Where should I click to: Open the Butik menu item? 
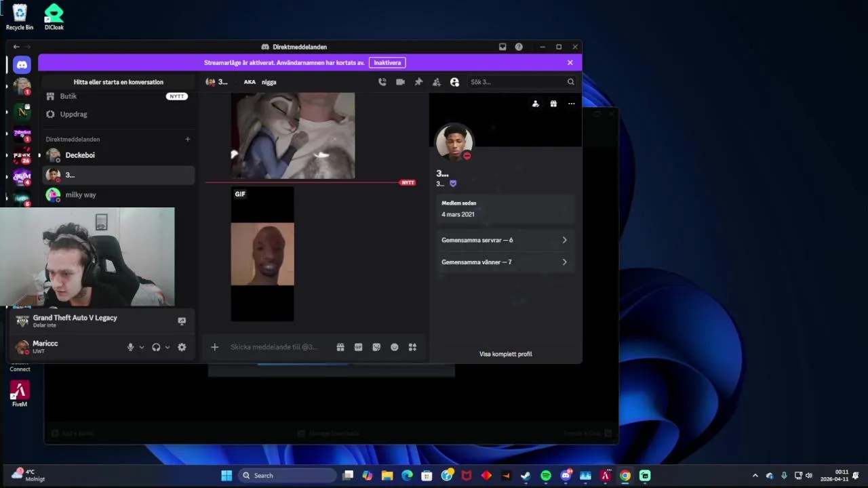point(118,96)
